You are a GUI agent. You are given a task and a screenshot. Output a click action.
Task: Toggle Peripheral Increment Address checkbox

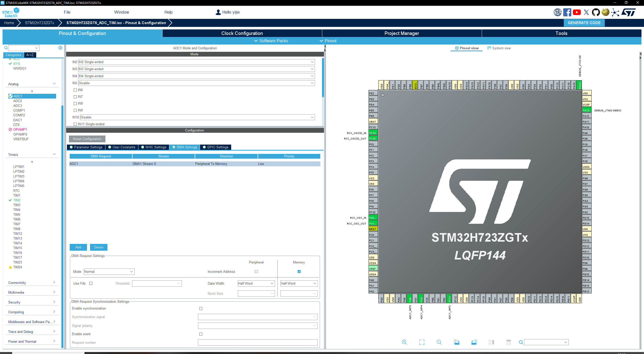pyautogui.click(x=256, y=272)
